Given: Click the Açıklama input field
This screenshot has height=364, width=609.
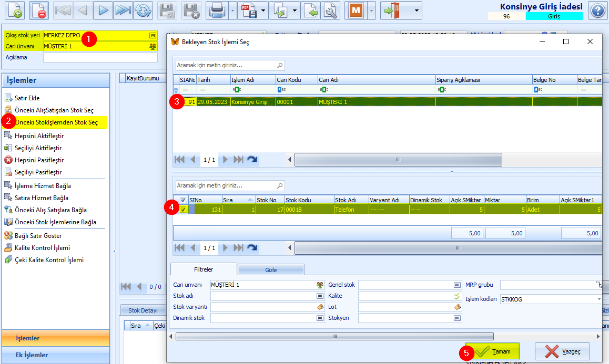Looking at the screenshot, I should (100, 57).
